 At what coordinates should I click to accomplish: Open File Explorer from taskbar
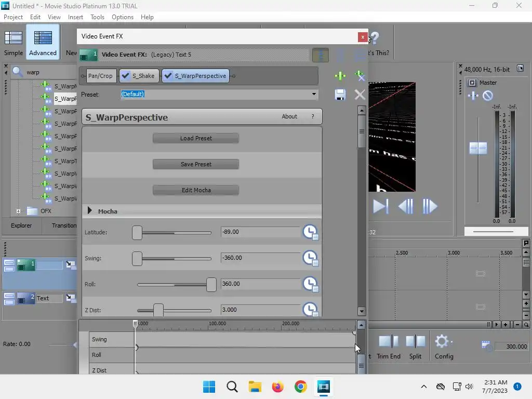coord(255,387)
